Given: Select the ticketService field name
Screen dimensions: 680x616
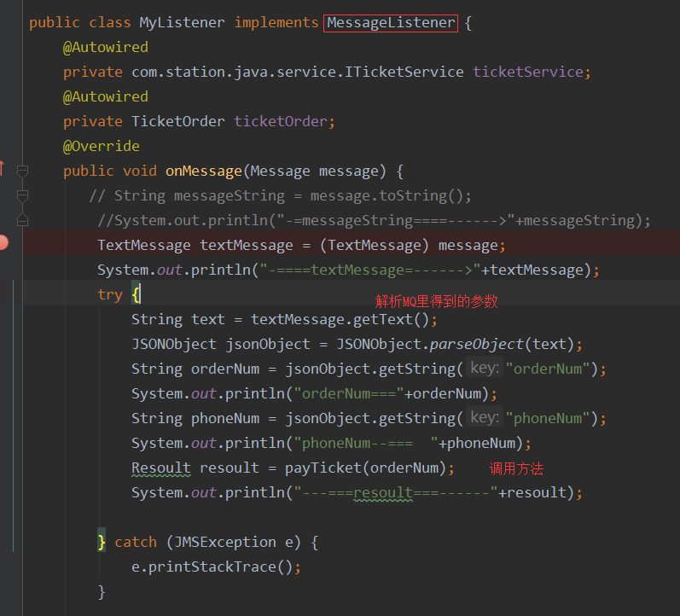Looking at the screenshot, I should click(528, 72).
